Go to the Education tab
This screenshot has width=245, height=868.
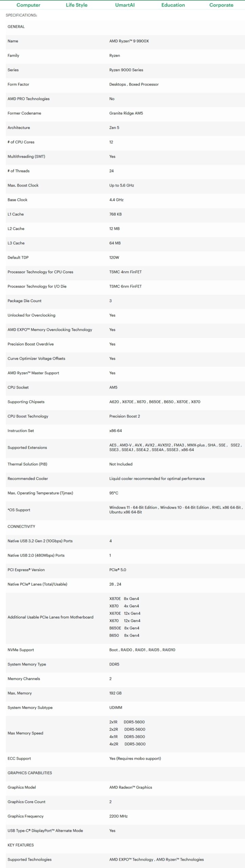click(x=173, y=5)
